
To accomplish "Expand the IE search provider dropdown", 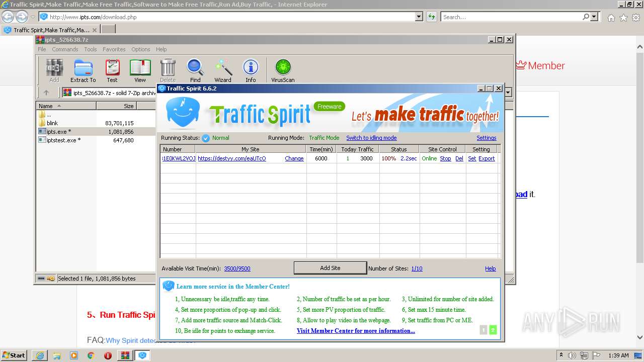I will 594,17.
